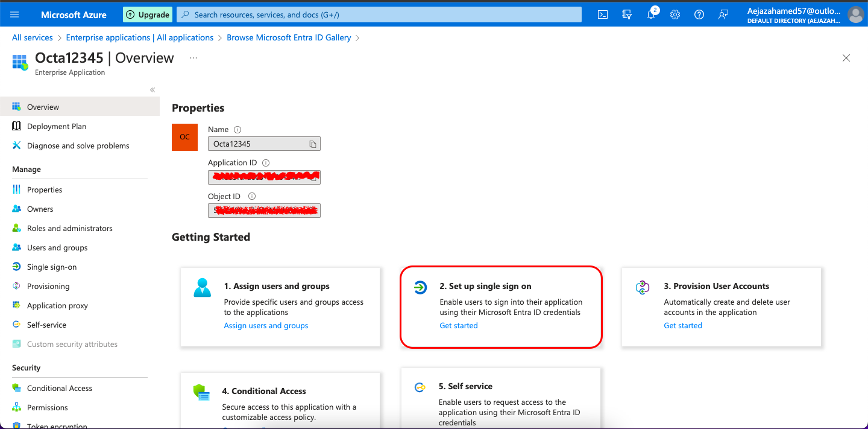The height and width of the screenshot is (429, 868).
Task: Click the All services breadcrumb
Action: [33, 37]
